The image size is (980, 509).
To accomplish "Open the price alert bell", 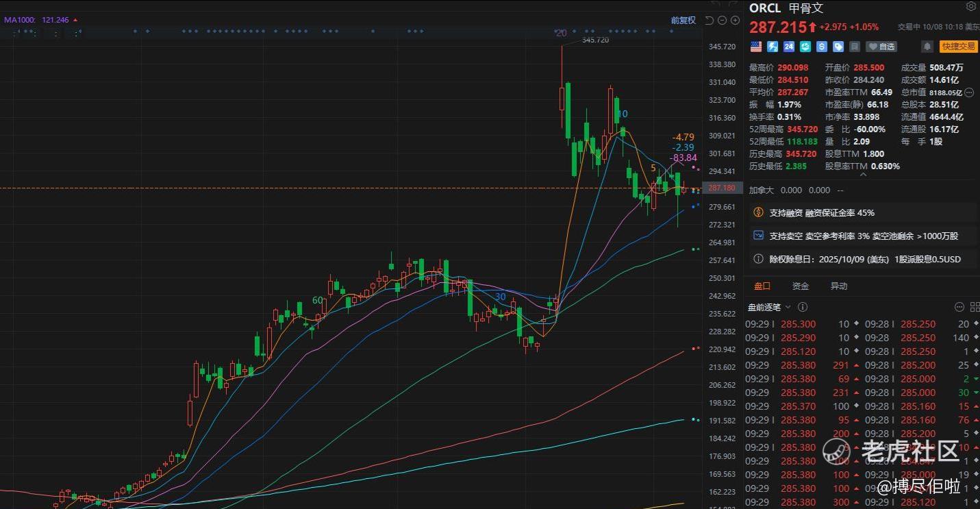I will pos(927,47).
